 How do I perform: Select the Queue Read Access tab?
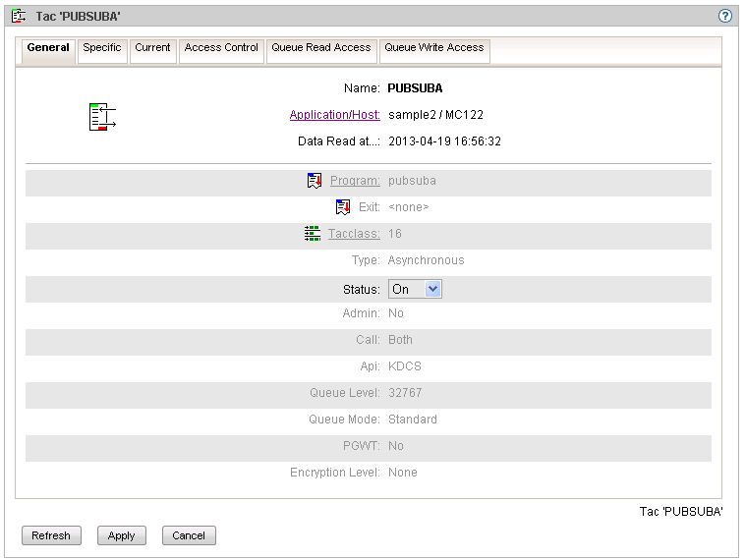(x=321, y=48)
